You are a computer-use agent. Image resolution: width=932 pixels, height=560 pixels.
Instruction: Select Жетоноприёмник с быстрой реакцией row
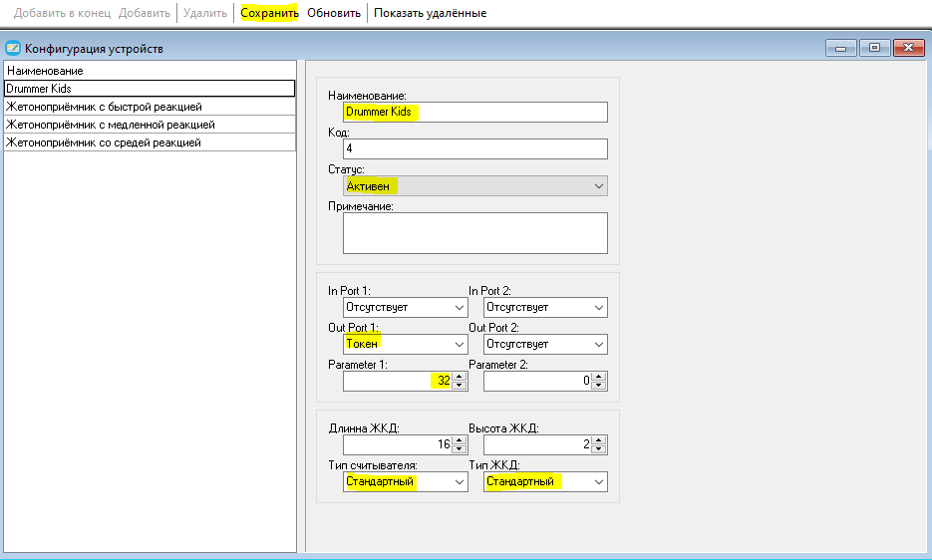150,107
